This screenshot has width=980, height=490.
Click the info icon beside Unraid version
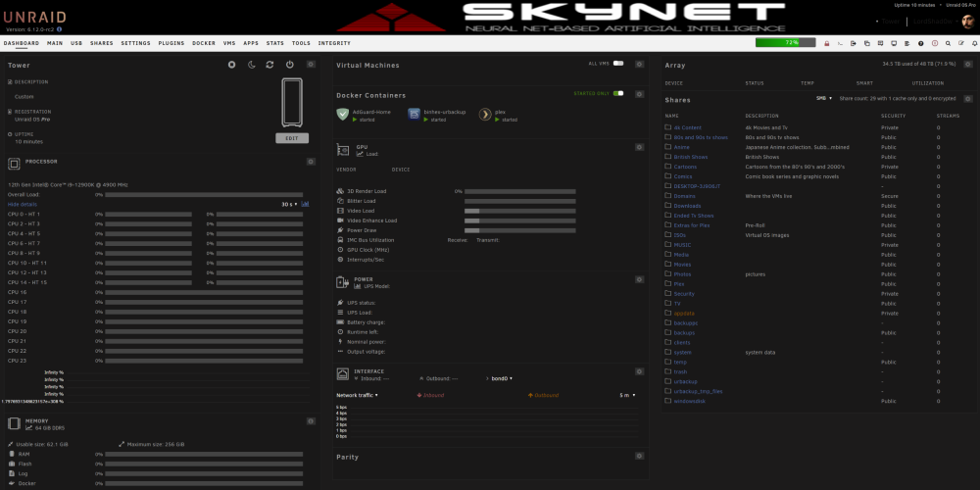(x=60, y=29)
